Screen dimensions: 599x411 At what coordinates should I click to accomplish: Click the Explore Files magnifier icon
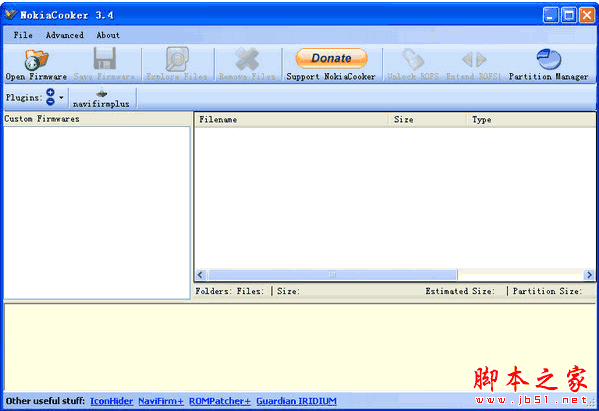pos(177,59)
